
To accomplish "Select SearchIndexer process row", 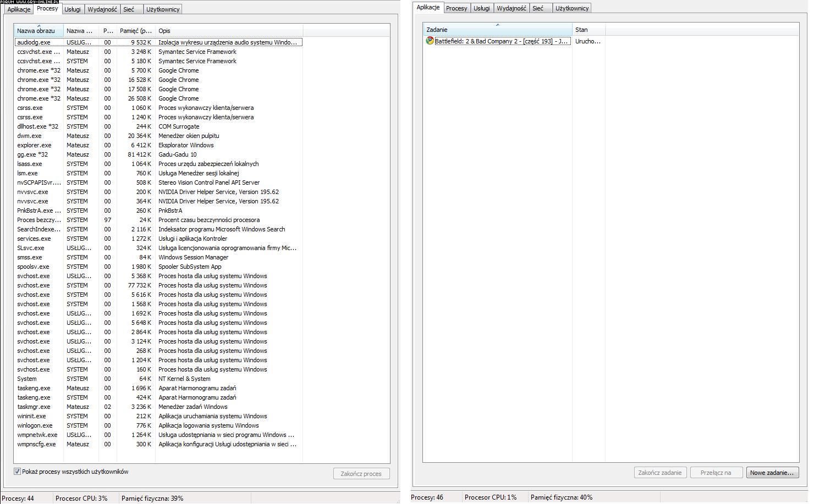I will (158, 229).
